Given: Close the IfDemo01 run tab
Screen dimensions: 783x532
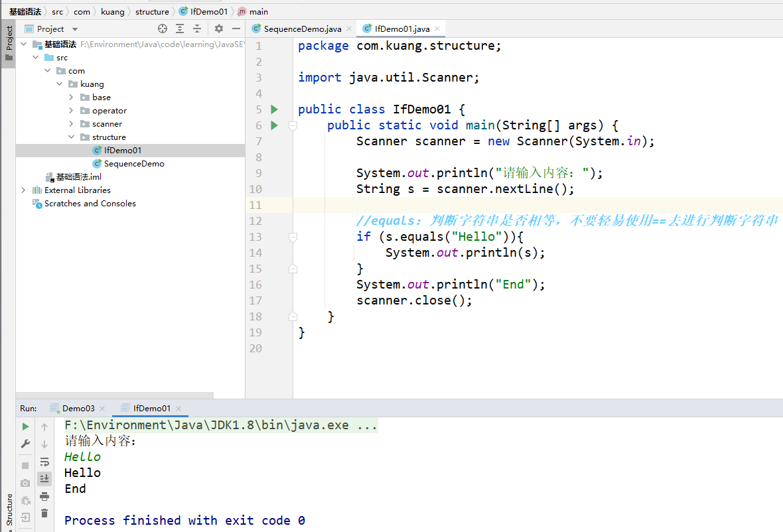Looking at the screenshot, I should [x=178, y=409].
